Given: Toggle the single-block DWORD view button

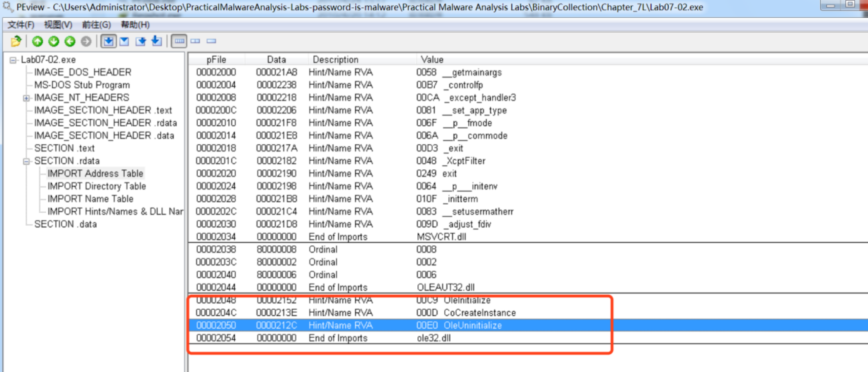Looking at the screenshot, I should (211, 41).
